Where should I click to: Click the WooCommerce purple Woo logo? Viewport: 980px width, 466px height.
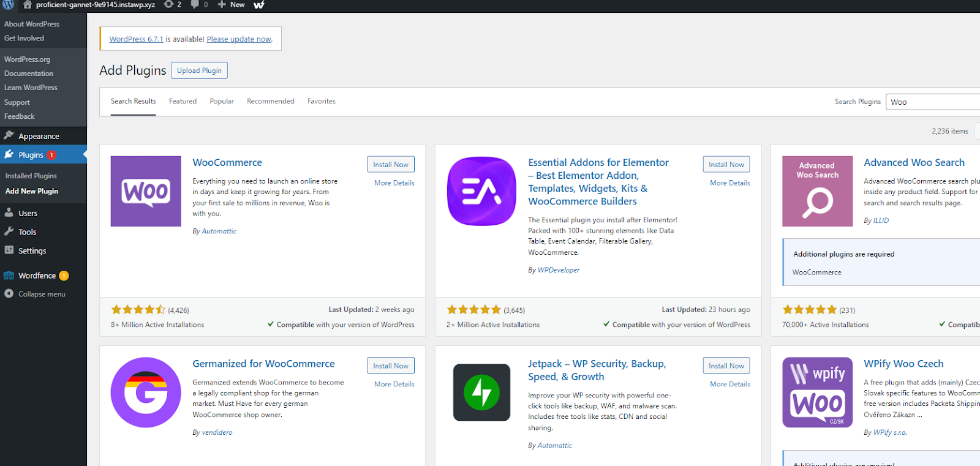146,191
